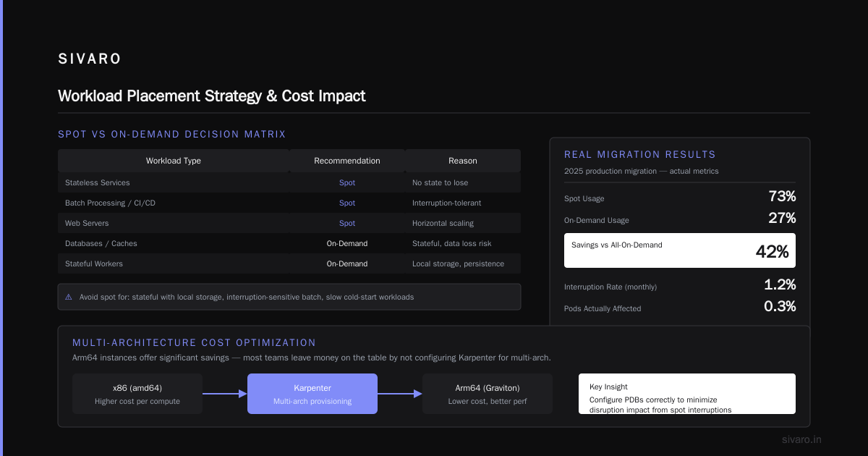Click the 0.3% pods affected value
This screenshot has width=868, height=456.
coord(780,306)
